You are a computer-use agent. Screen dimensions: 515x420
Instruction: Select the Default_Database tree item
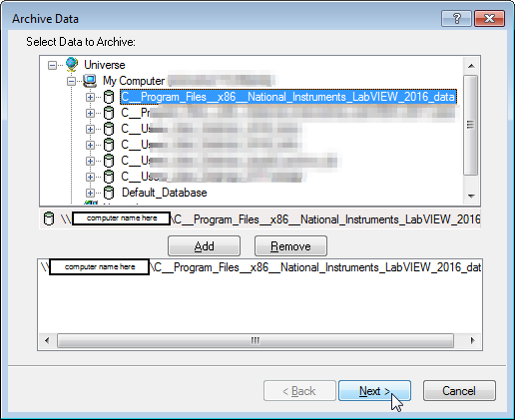click(x=165, y=193)
